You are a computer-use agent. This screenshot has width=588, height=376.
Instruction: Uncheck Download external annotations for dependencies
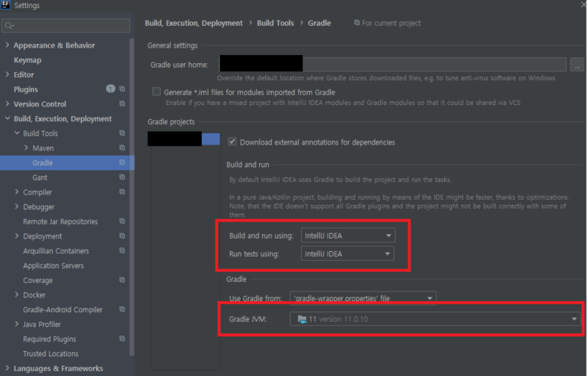tap(232, 142)
